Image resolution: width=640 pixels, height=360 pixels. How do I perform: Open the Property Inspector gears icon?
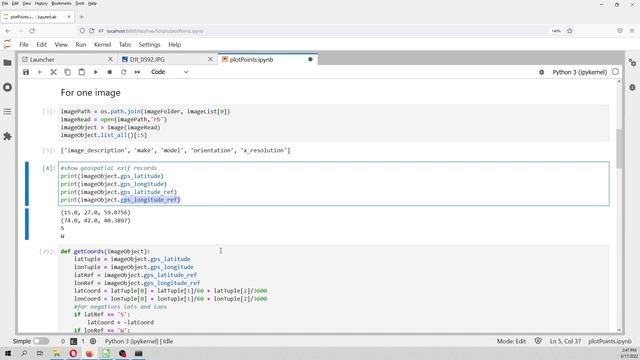[632, 63]
